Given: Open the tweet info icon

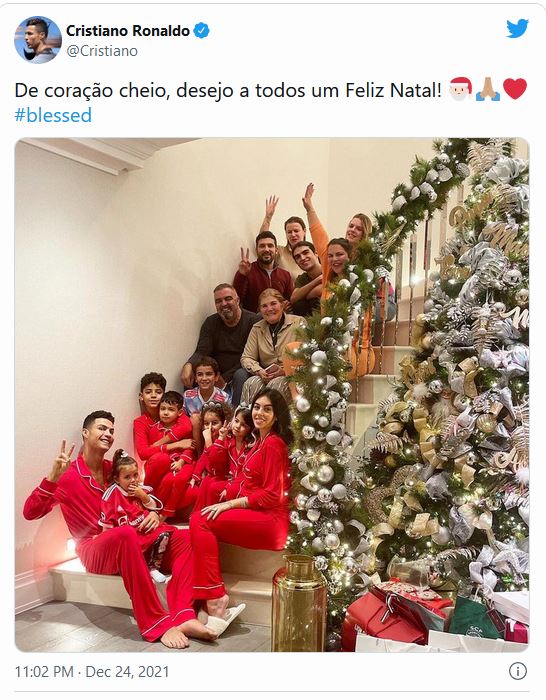Looking at the screenshot, I should (x=518, y=671).
